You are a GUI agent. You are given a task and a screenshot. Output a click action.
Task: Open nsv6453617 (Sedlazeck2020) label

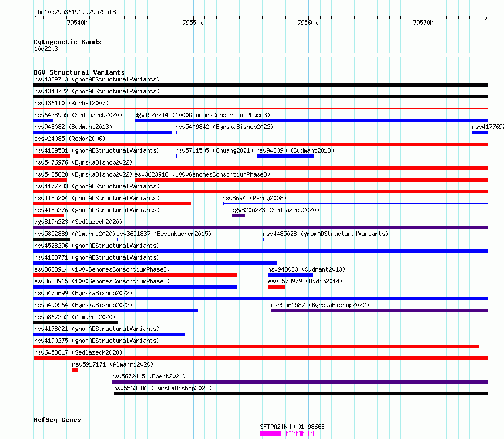[x=78, y=352]
